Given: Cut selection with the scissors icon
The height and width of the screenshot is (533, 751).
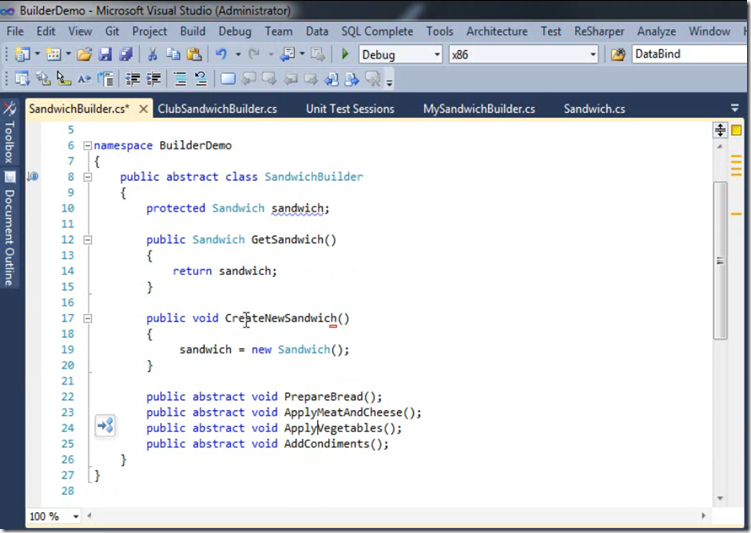Looking at the screenshot, I should pos(152,54).
